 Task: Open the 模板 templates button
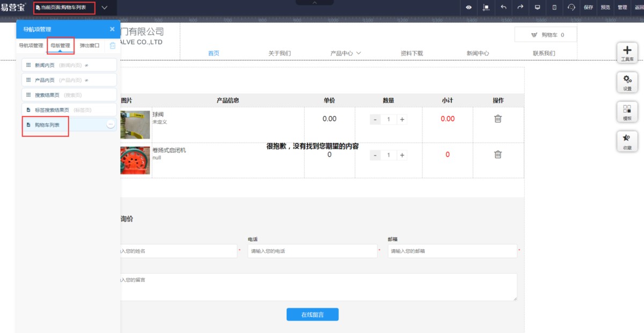coord(627,112)
